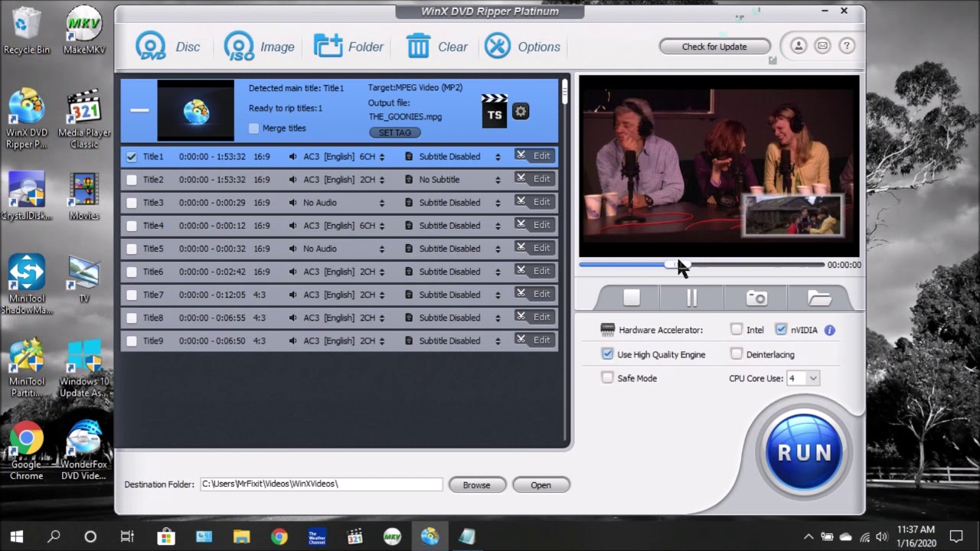Browse for destination folder

click(476, 485)
